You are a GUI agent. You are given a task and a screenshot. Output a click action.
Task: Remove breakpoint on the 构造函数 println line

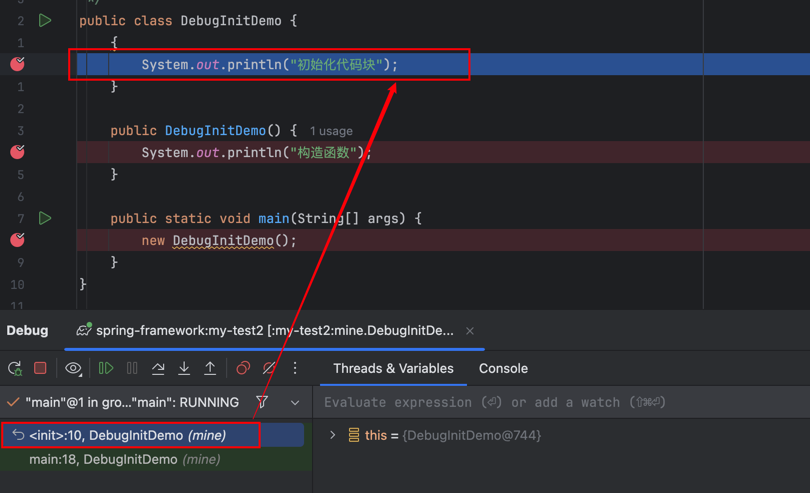pos(17,152)
